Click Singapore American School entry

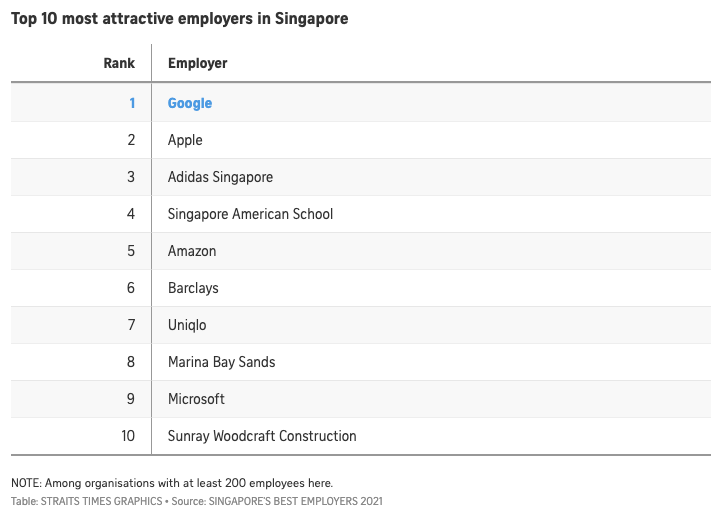[x=250, y=214]
